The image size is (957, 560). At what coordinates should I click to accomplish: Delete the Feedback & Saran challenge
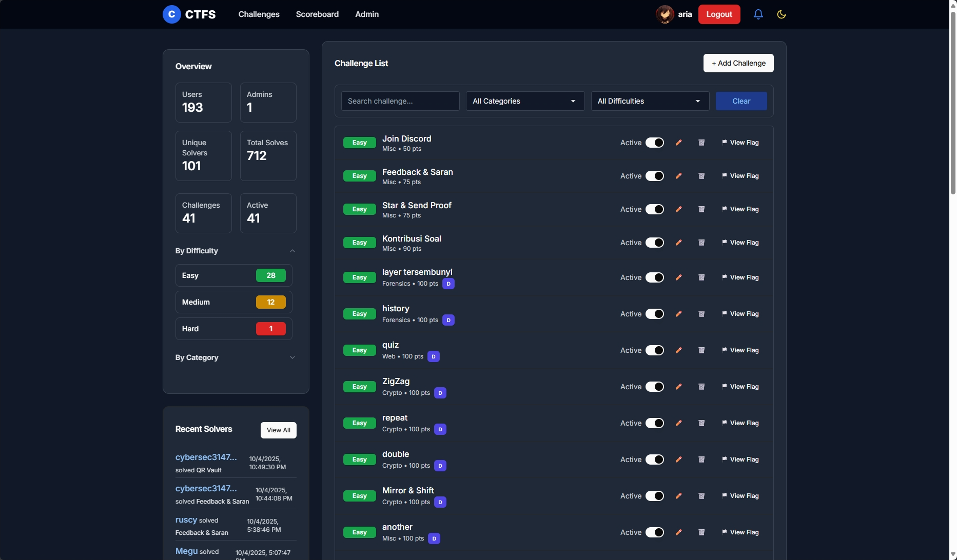coord(701,176)
